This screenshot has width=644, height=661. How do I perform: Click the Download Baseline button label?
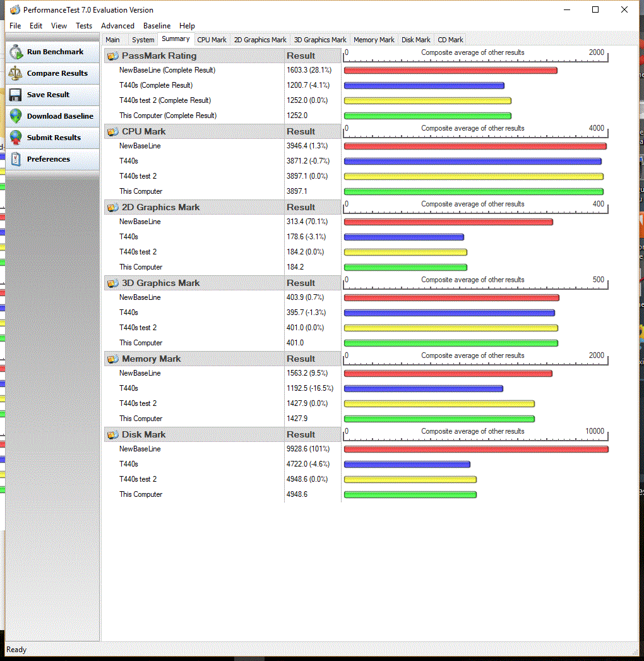[60, 116]
